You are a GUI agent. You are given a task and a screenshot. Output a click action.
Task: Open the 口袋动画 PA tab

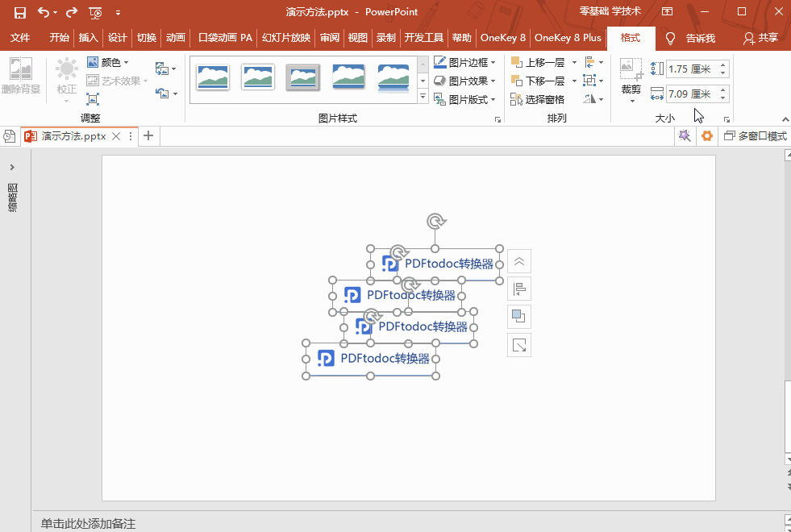tap(225, 38)
